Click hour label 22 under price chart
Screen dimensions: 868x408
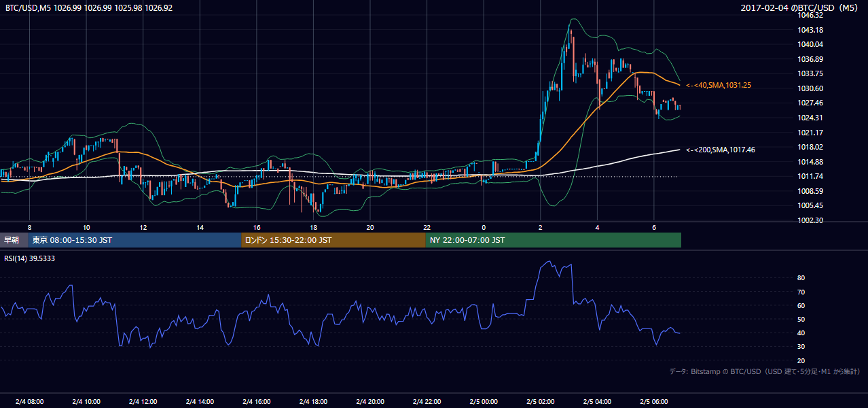tap(427, 227)
